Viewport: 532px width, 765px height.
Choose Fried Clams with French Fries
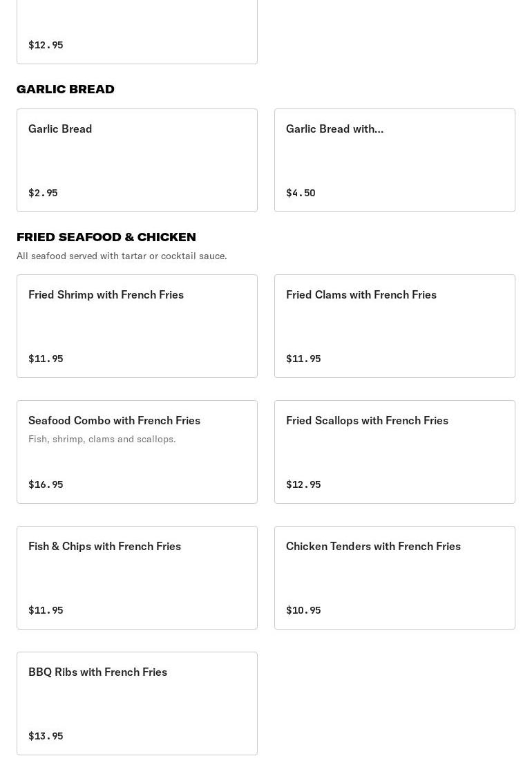tap(395, 325)
